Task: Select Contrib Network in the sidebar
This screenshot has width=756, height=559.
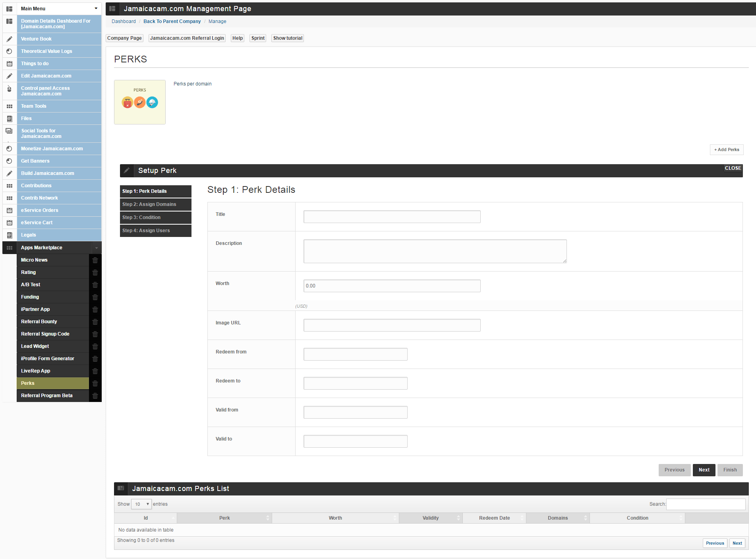Action: point(59,198)
